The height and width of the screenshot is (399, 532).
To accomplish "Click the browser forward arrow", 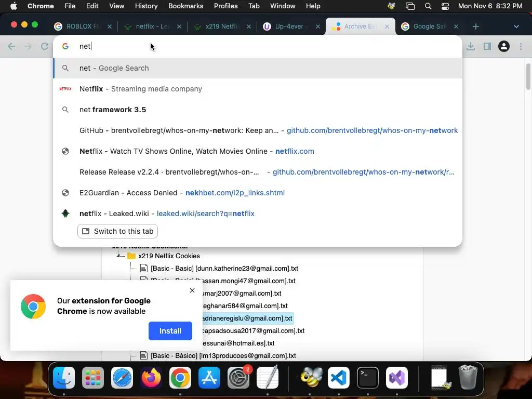I will click(28, 46).
